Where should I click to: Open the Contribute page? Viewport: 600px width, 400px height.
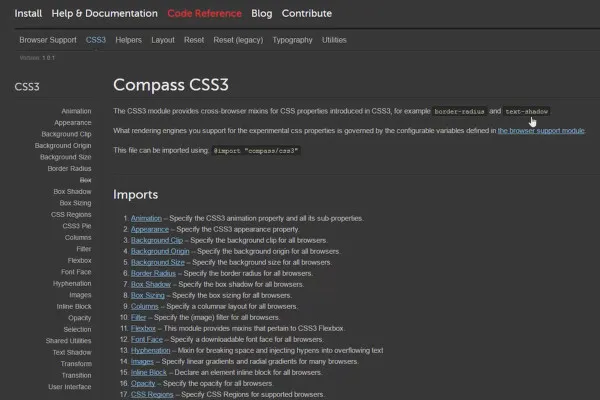point(307,13)
